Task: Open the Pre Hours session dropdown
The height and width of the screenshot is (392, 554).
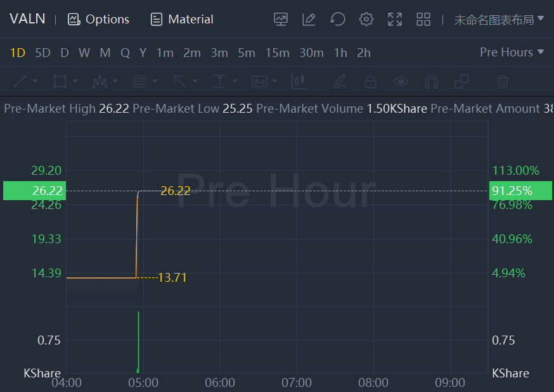Action: click(x=512, y=53)
